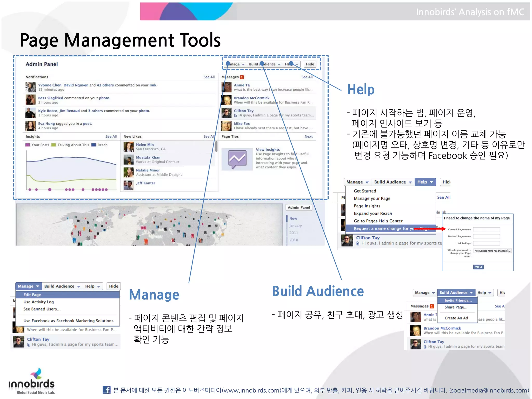Click Jeff Kanter profile picture
Screen dimensions: 532x399
tap(128, 185)
